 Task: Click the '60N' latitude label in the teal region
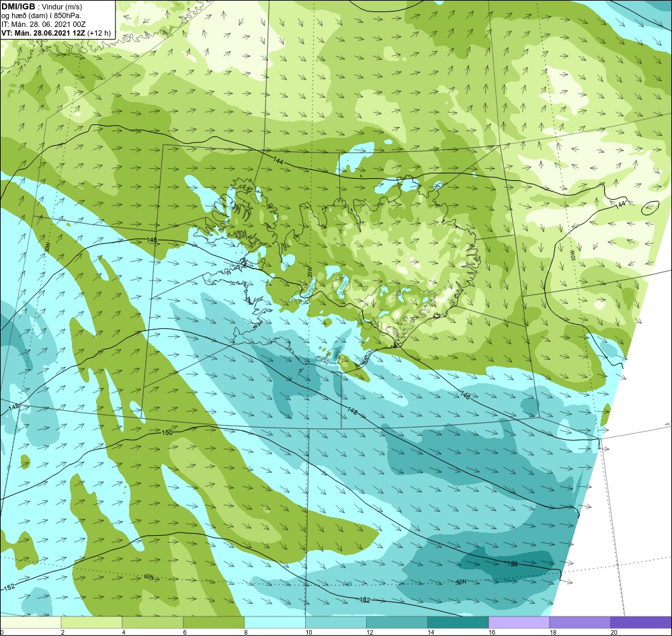(x=461, y=582)
